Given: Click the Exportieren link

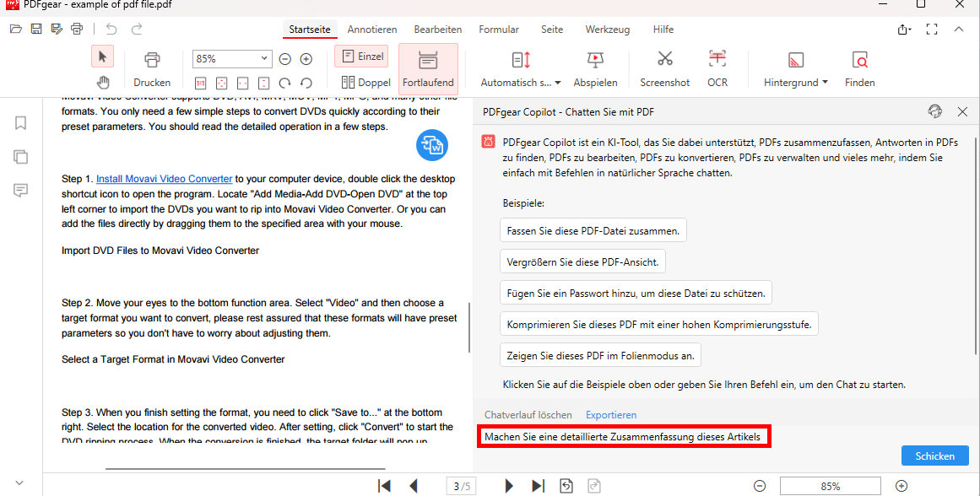Looking at the screenshot, I should 611,415.
